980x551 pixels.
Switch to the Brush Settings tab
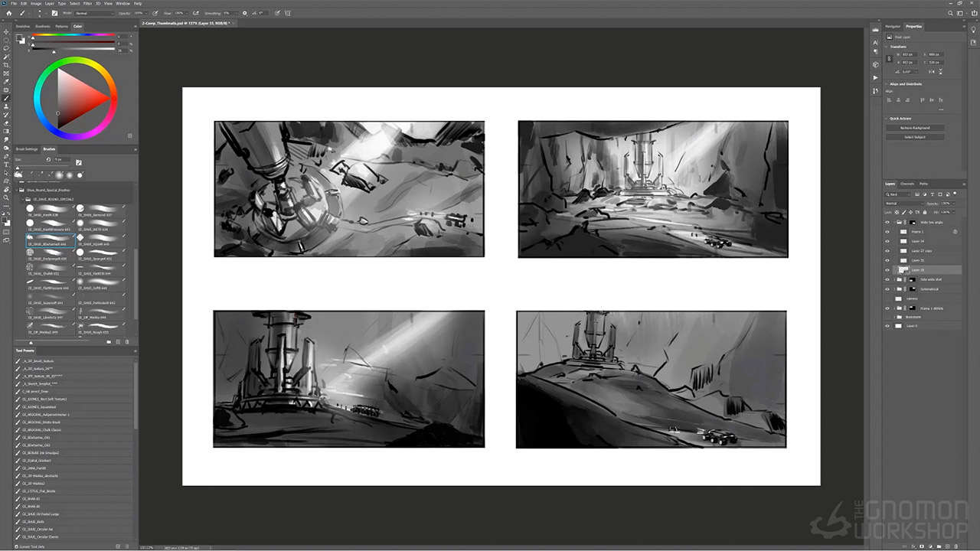click(x=27, y=149)
